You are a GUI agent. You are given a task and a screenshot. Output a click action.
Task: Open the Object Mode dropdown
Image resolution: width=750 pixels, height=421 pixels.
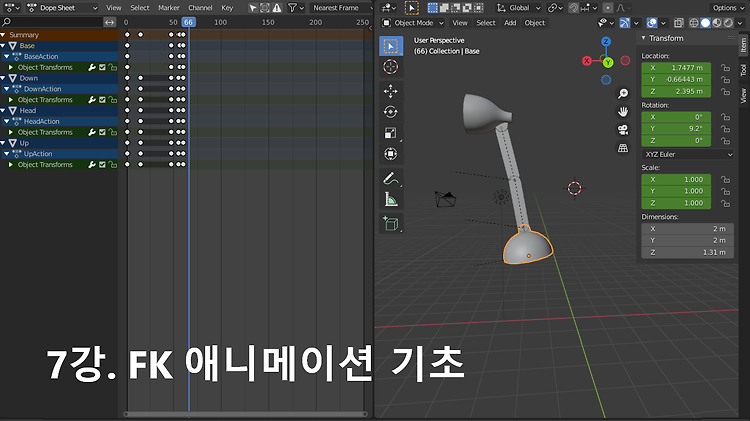(x=413, y=22)
